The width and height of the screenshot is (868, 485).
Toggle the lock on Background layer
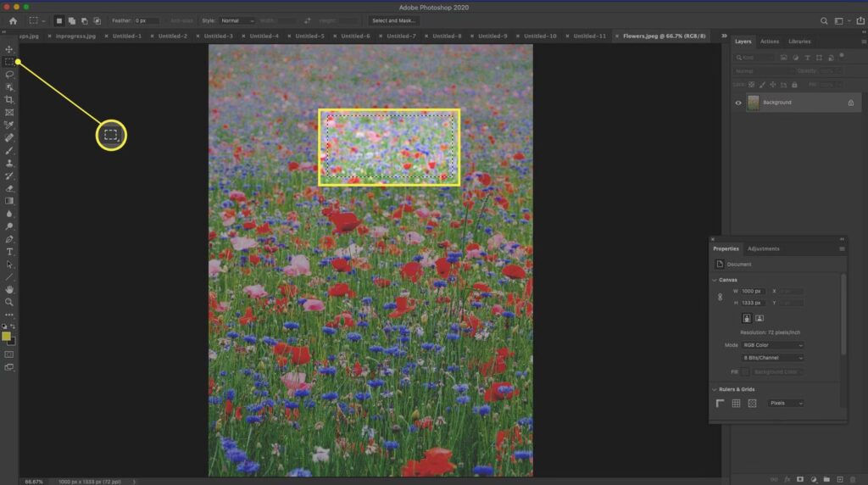[850, 103]
